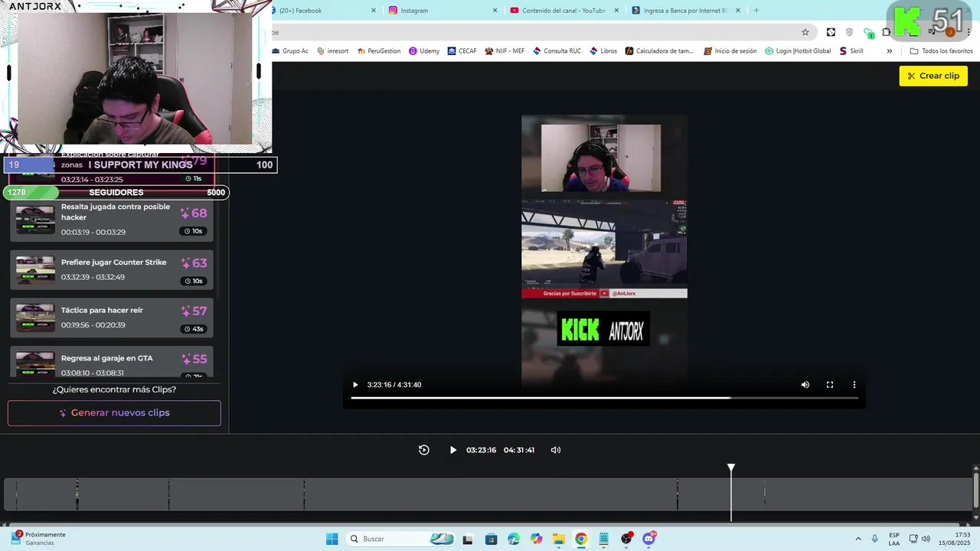
Task: Open the PeruGestion bookmark
Action: click(x=379, y=51)
